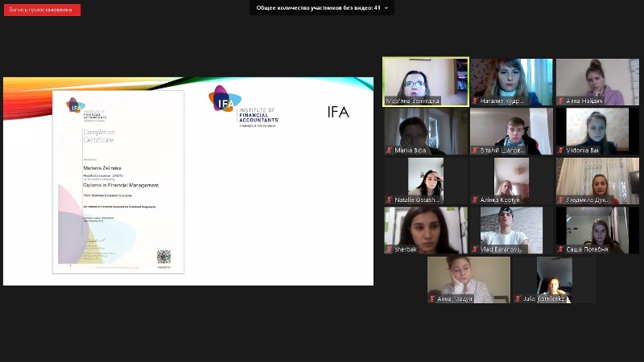Select bottom-row Анна video tile

click(469, 280)
